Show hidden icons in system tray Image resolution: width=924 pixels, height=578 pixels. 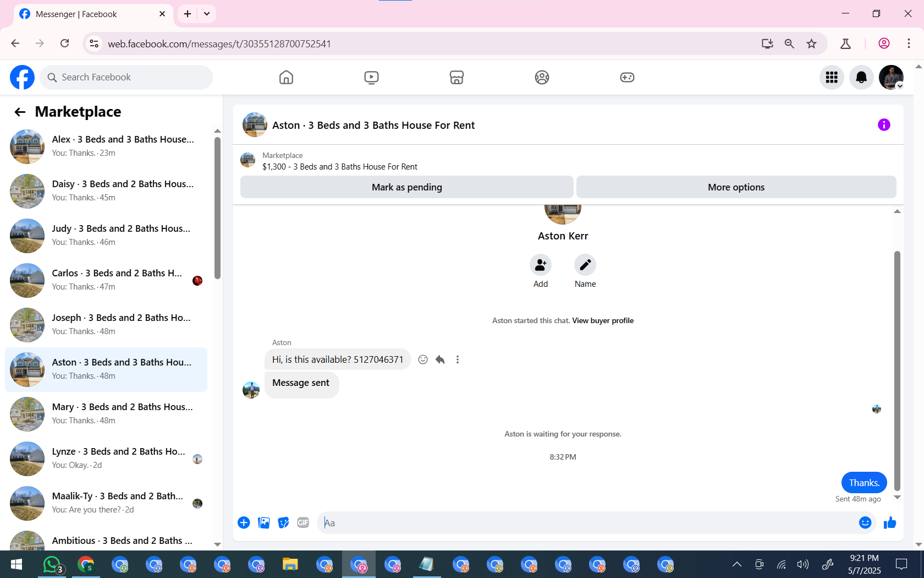point(737,564)
